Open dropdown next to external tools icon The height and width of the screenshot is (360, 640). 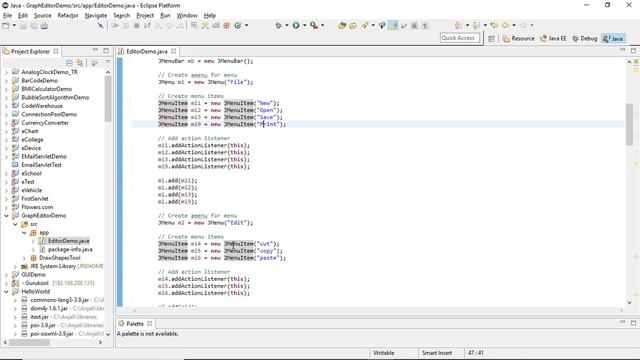coord(322,25)
